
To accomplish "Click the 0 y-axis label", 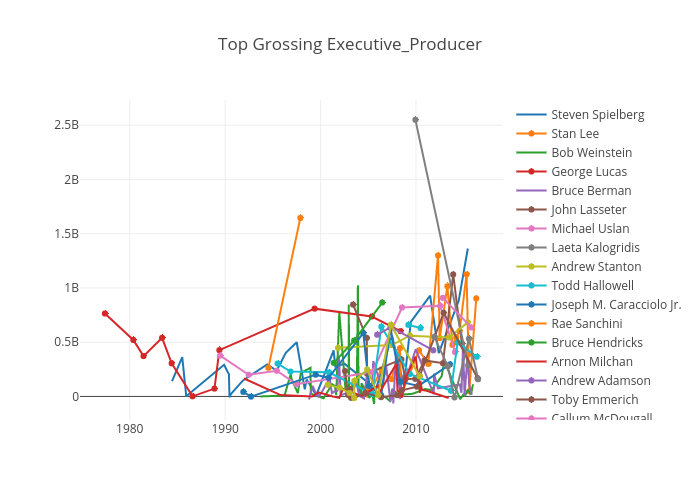I will 75,396.
